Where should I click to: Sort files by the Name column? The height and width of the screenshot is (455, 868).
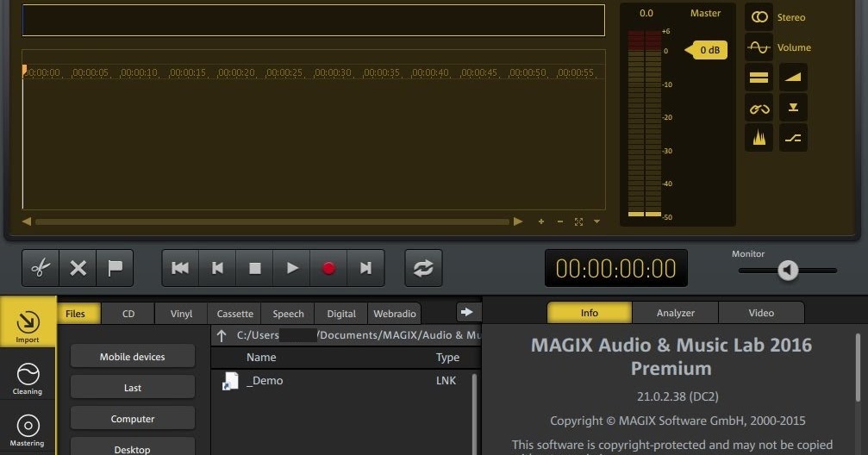(x=261, y=357)
